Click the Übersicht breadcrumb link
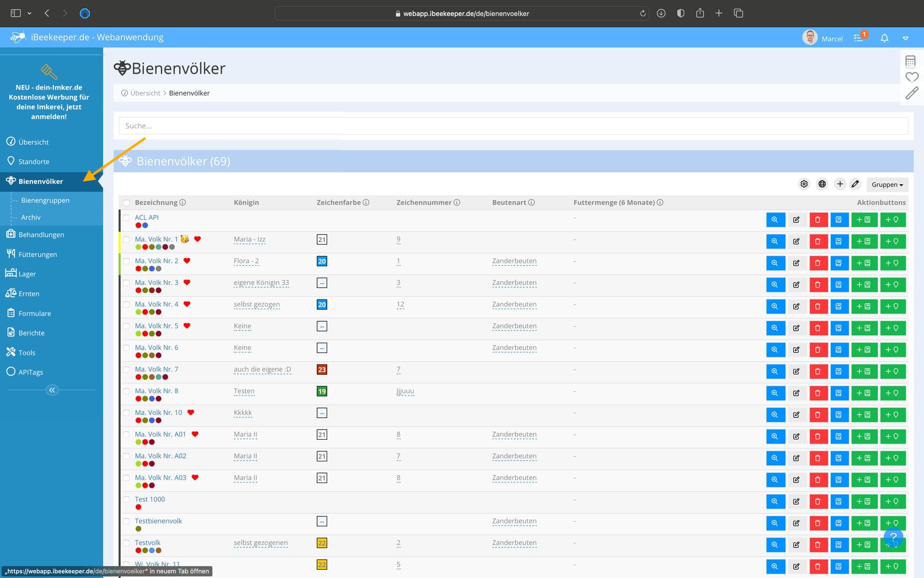924x578 pixels. [x=145, y=93]
